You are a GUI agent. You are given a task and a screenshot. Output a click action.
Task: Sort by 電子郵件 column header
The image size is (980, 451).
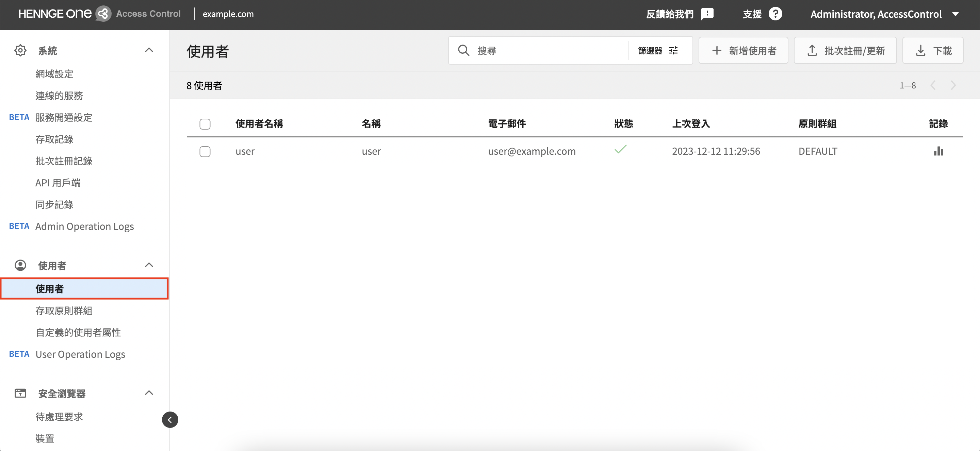click(x=507, y=123)
